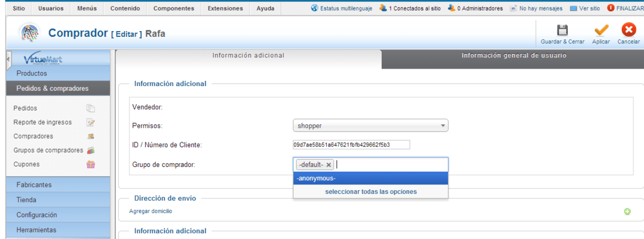Open Reporte de ingresos link
Image resolution: width=644 pixels, height=239 pixels.
[x=42, y=122]
